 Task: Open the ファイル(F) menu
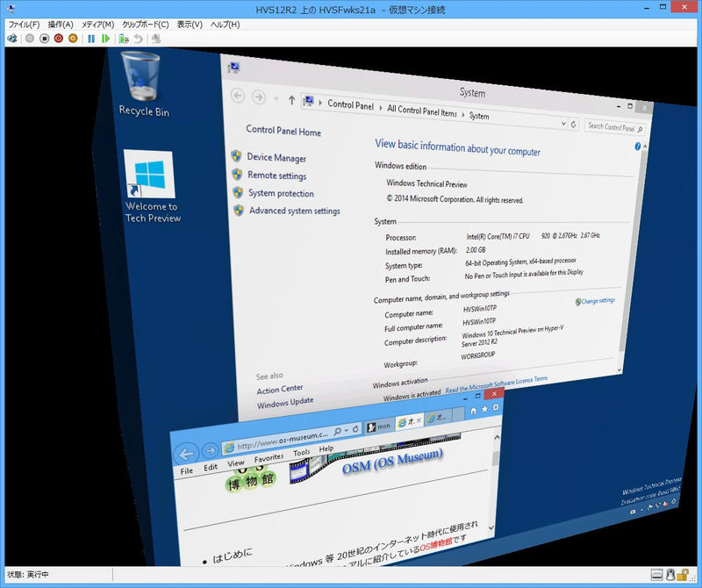click(x=25, y=25)
